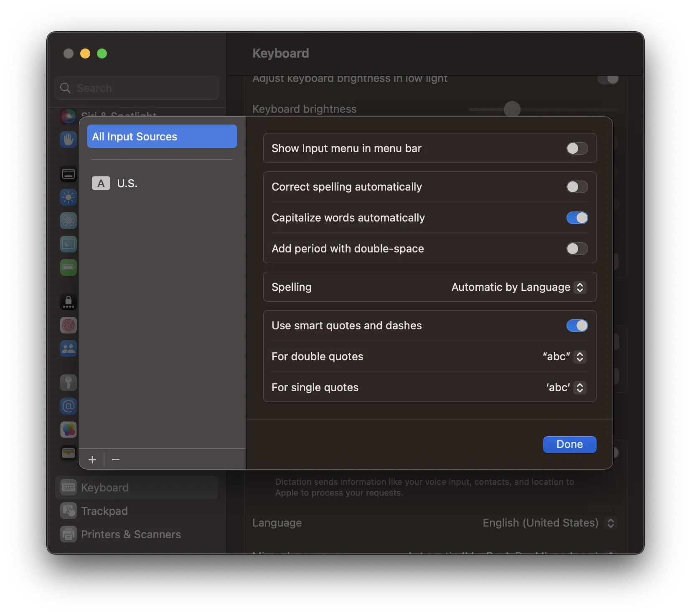Viewport: 691px width, 616px height.
Task: Enable Show Input menu in menu bar
Action: tap(577, 148)
